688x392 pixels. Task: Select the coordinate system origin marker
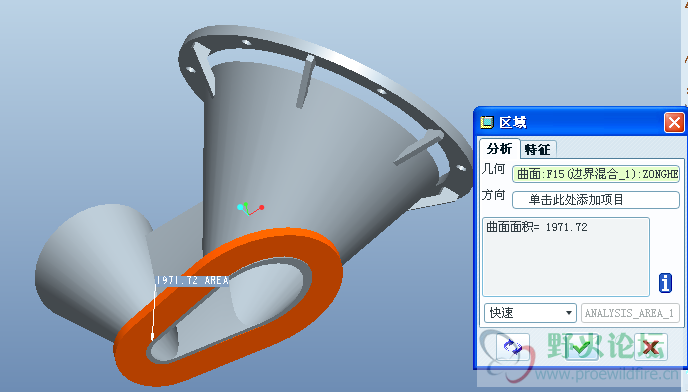click(x=250, y=209)
